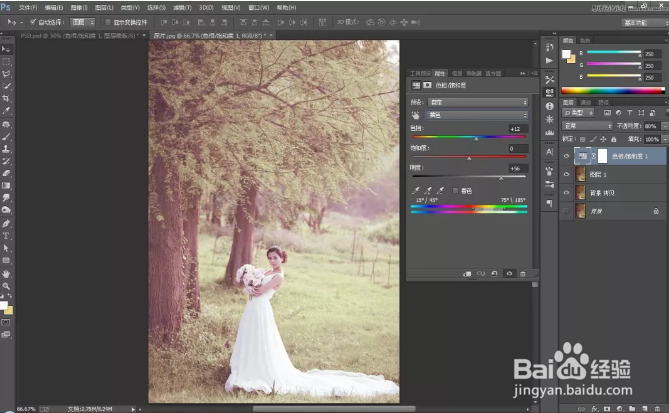669x413 pixels.
Task: Reset adjustment to defaults
Action: [x=494, y=273]
